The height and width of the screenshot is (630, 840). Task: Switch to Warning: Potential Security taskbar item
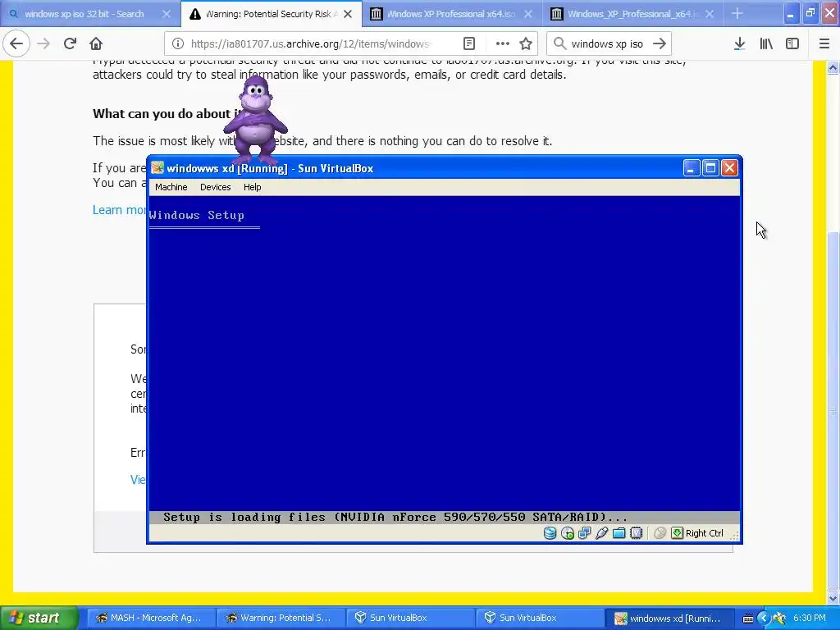(x=281, y=619)
